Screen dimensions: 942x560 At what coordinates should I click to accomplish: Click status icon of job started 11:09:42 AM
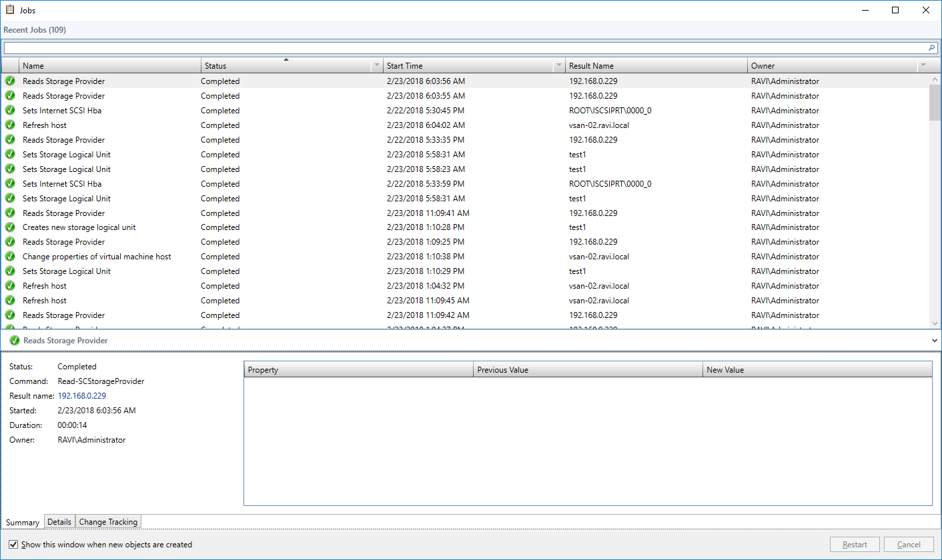(x=10, y=315)
